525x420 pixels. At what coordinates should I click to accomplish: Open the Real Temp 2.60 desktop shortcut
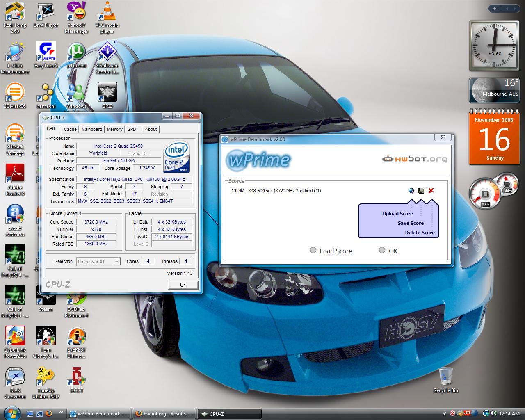coord(15,18)
